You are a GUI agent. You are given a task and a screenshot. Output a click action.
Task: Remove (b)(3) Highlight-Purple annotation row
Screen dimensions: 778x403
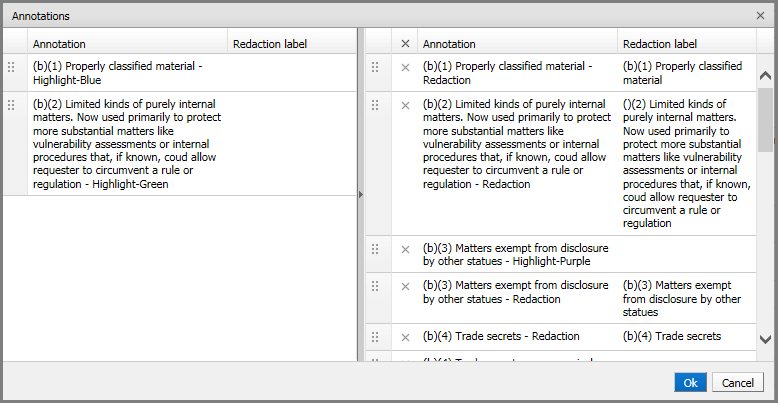405,249
